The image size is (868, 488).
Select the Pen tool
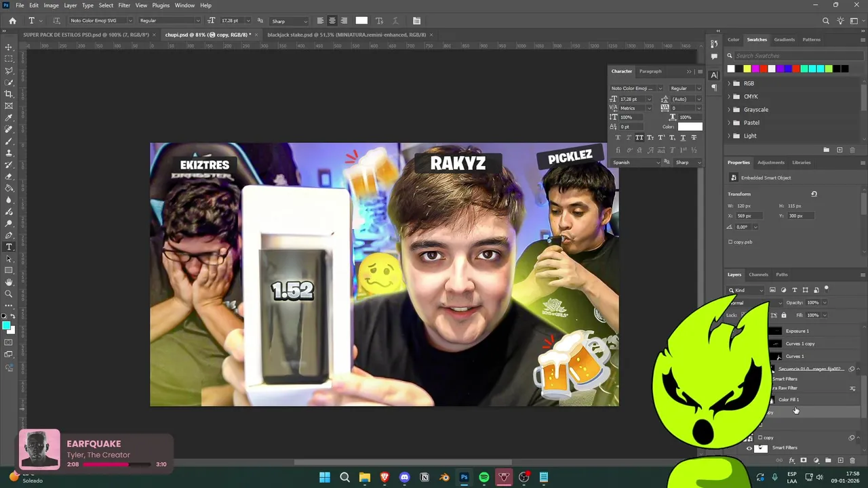click(9, 235)
